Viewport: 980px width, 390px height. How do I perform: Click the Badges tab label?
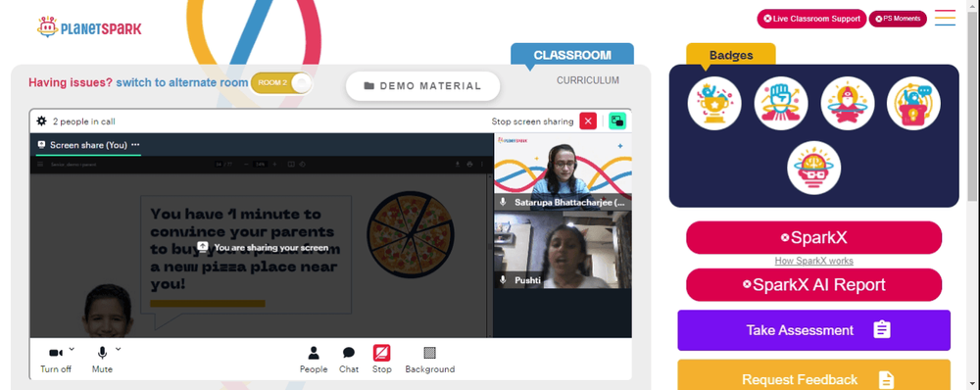[x=731, y=55]
